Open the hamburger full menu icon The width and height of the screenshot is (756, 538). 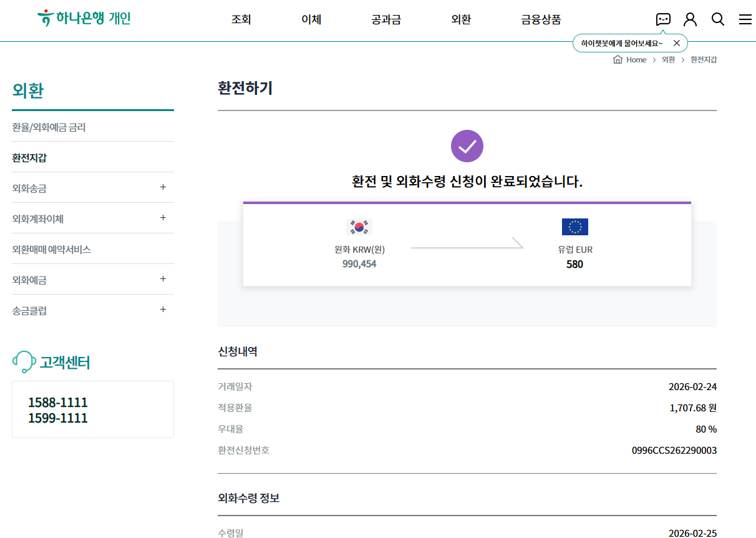[745, 19]
